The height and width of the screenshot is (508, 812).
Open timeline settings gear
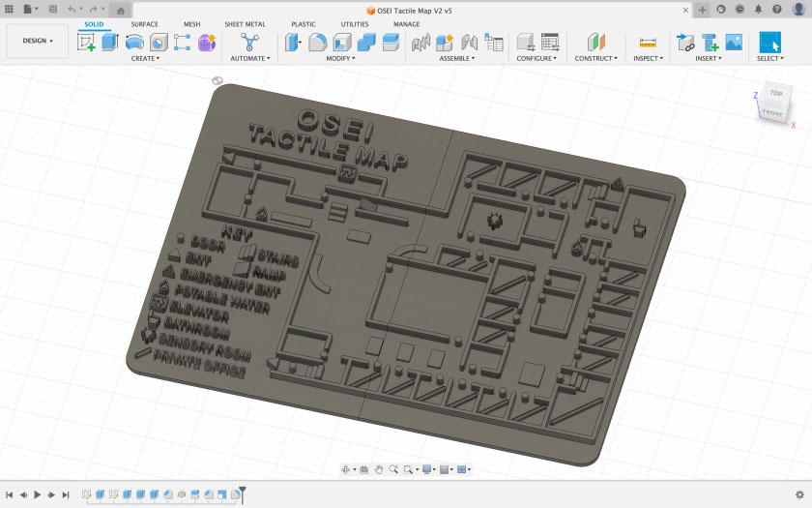(x=799, y=494)
